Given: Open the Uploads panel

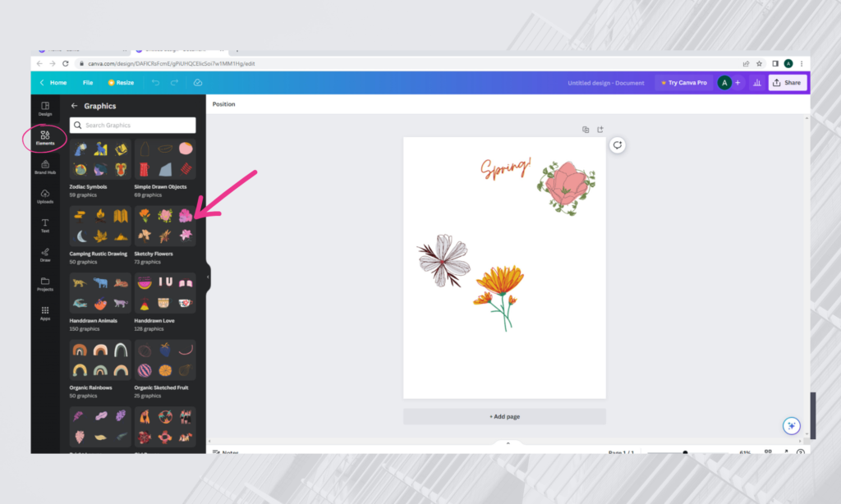Looking at the screenshot, I should pyautogui.click(x=45, y=196).
